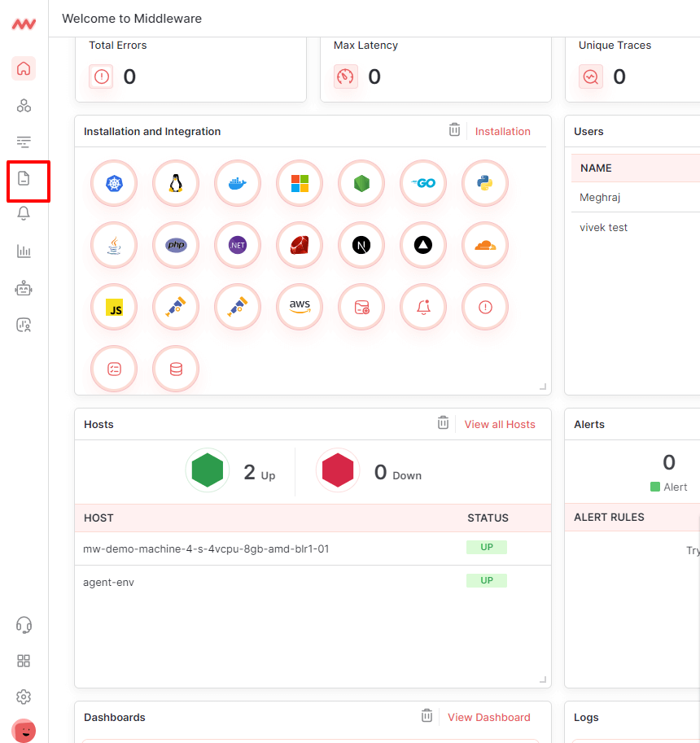Open the View all Hosts link

click(x=500, y=424)
